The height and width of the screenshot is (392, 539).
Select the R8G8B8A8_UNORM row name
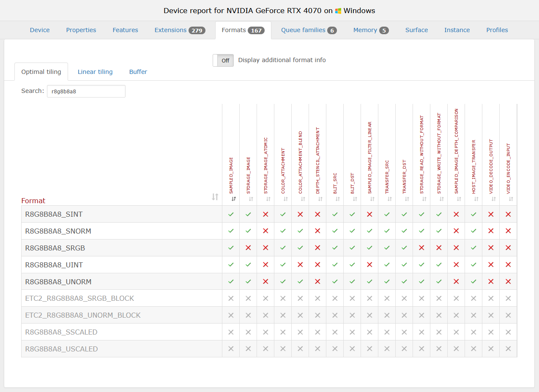click(x=58, y=282)
